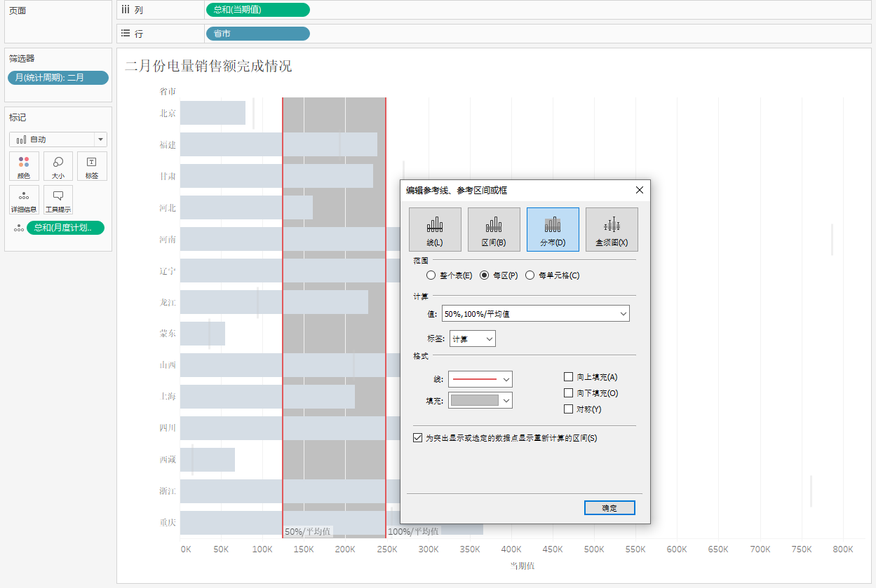876x588 pixels.
Task: Select the 区间(B) reference band type
Action: click(x=494, y=229)
